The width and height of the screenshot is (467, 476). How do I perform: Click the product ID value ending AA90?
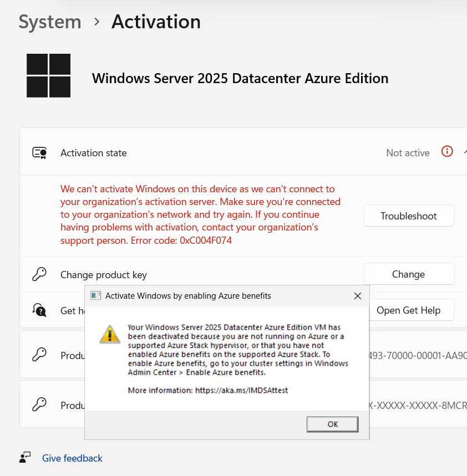[418, 355]
